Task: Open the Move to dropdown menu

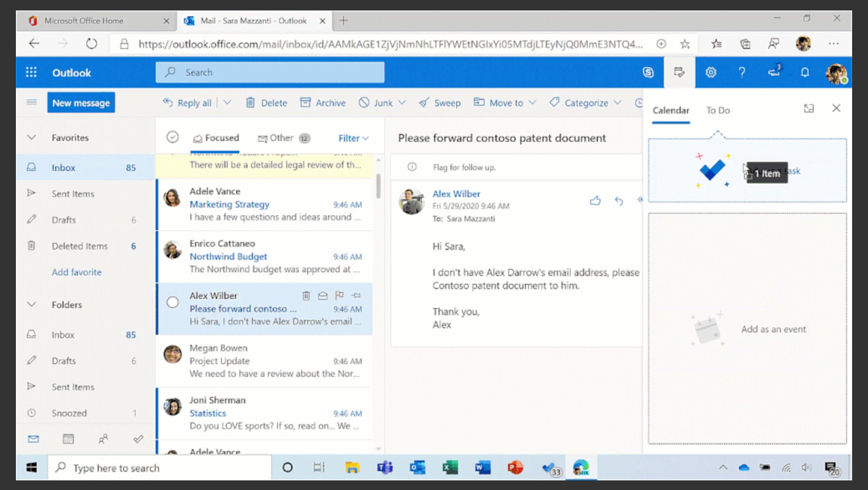Action: pos(531,103)
